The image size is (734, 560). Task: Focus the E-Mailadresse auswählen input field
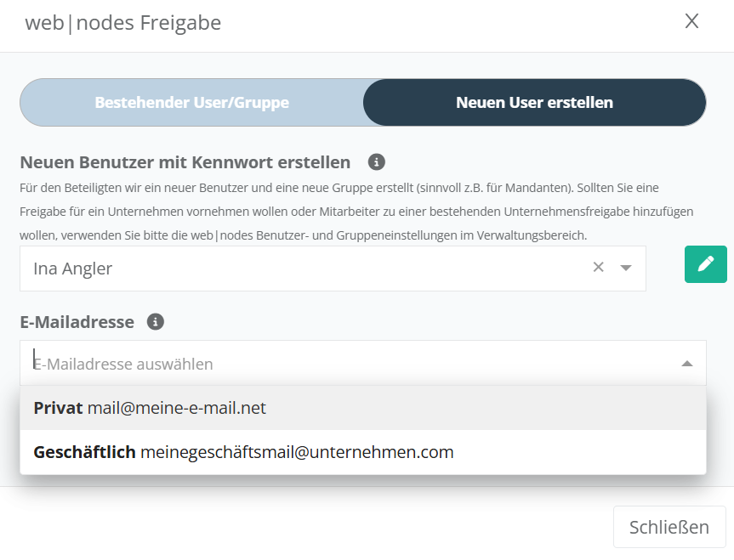[x=340, y=364]
